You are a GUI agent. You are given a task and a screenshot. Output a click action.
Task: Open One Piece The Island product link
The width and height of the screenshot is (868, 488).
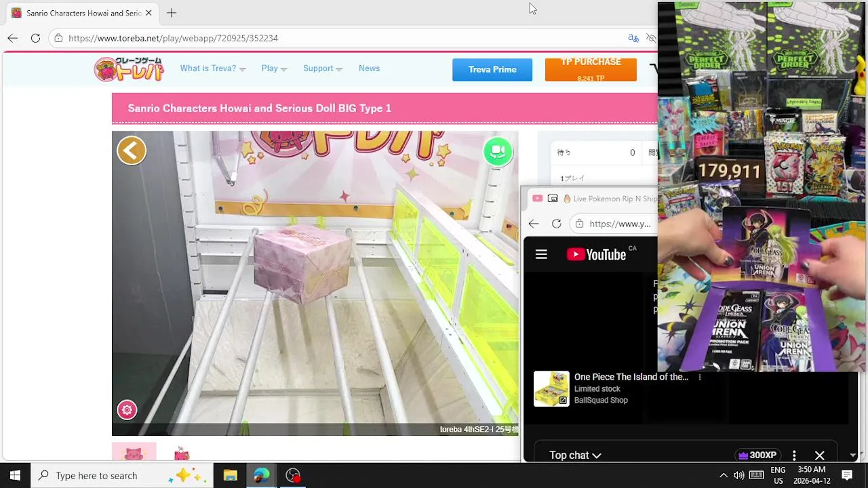[x=631, y=377]
